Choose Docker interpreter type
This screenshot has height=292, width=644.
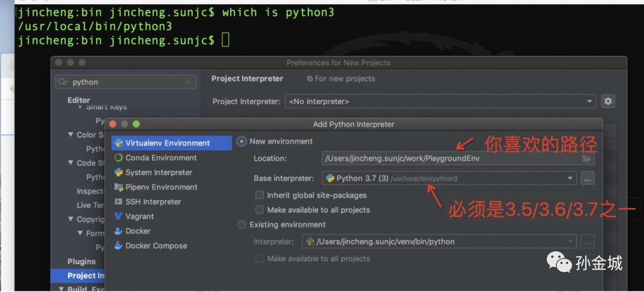pyautogui.click(x=138, y=231)
